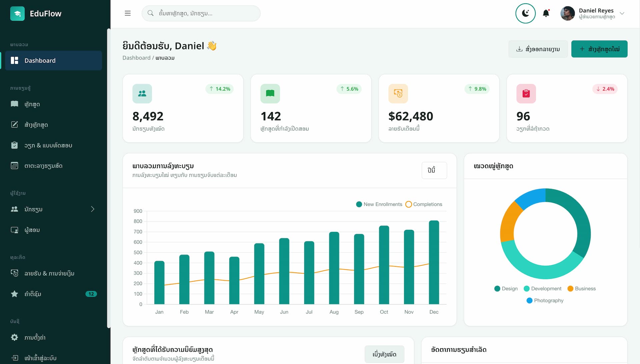Click the ສ້າງຫຼັກສູດໃໝ່ new course button
Screen dimensions: 640x364
click(599, 49)
